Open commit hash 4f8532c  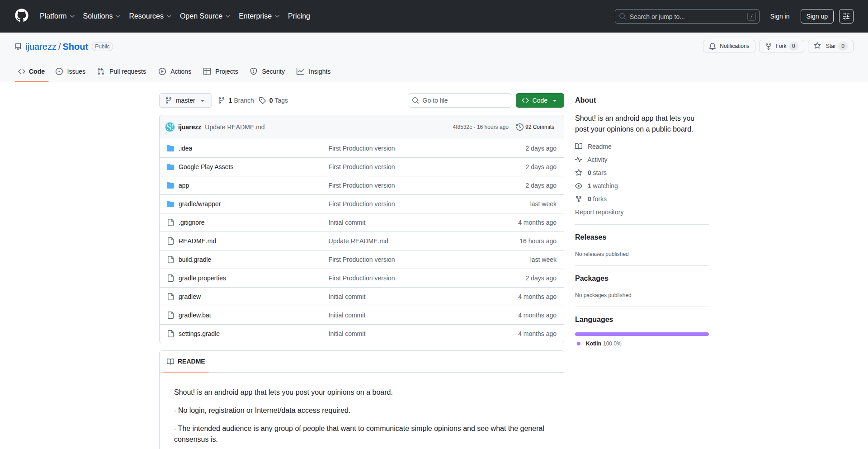click(x=462, y=127)
